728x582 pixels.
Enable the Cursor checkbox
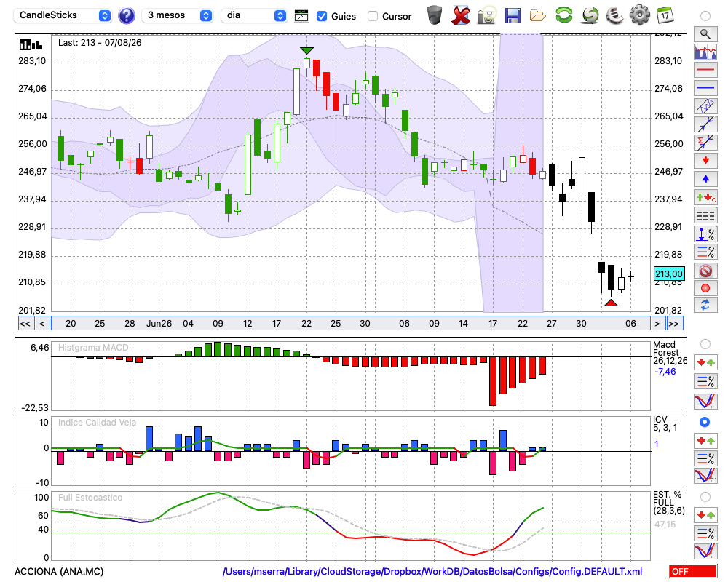click(372, 16)
